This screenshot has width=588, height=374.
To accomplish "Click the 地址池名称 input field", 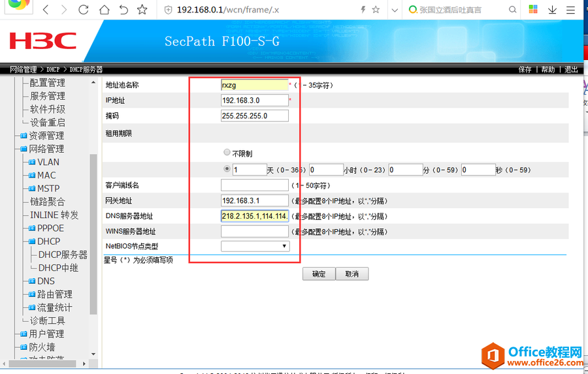I will point(255,85).
